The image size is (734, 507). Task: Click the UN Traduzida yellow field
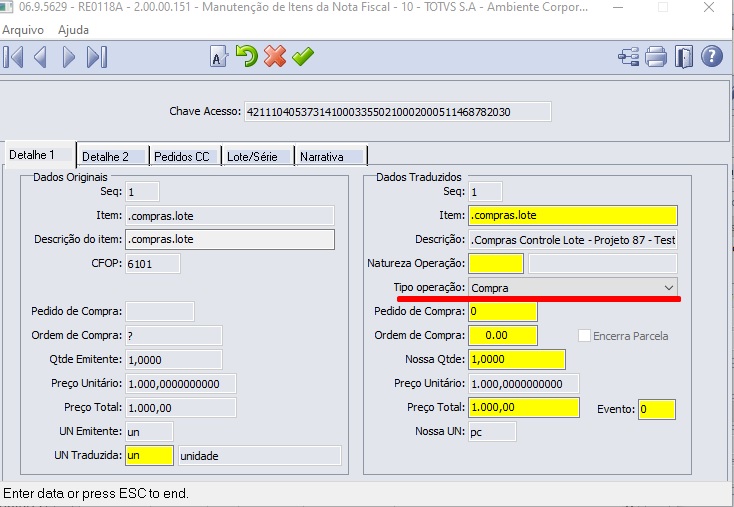[x=149, y=456]
